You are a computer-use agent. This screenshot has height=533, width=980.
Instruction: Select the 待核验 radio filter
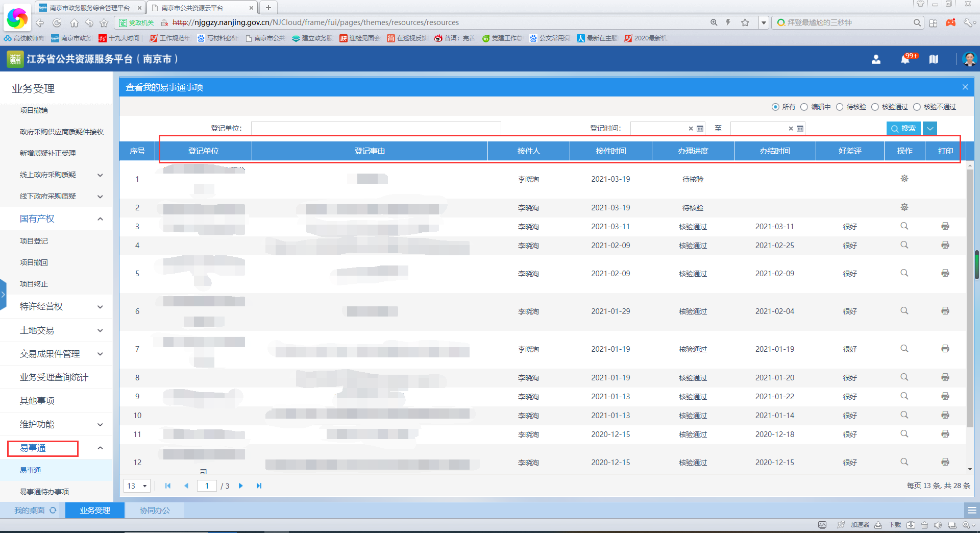point(839,107)
